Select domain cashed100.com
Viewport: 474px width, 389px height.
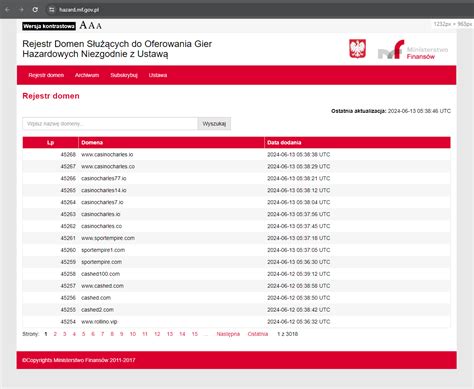100,274
